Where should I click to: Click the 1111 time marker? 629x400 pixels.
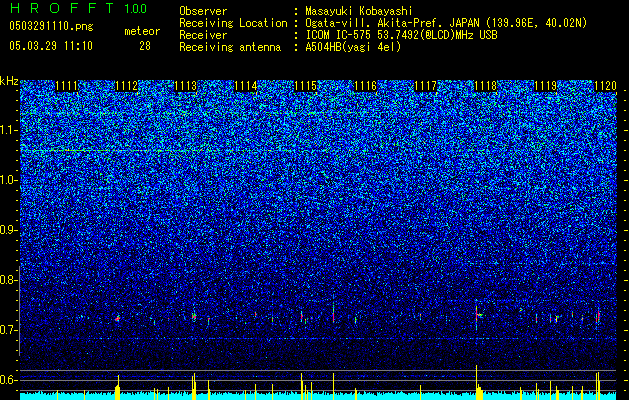[x=67, y=86]
